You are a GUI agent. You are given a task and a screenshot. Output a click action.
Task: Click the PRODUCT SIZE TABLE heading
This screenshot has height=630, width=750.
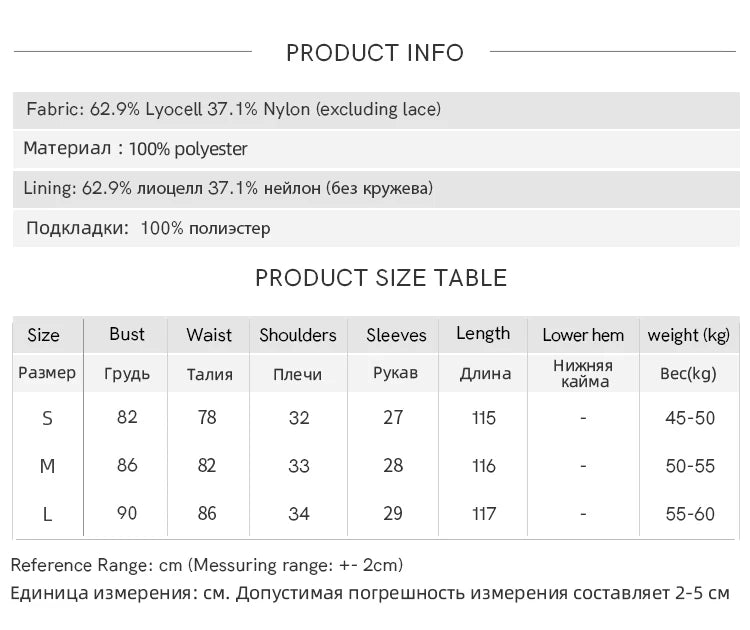(x=381, y=278)
